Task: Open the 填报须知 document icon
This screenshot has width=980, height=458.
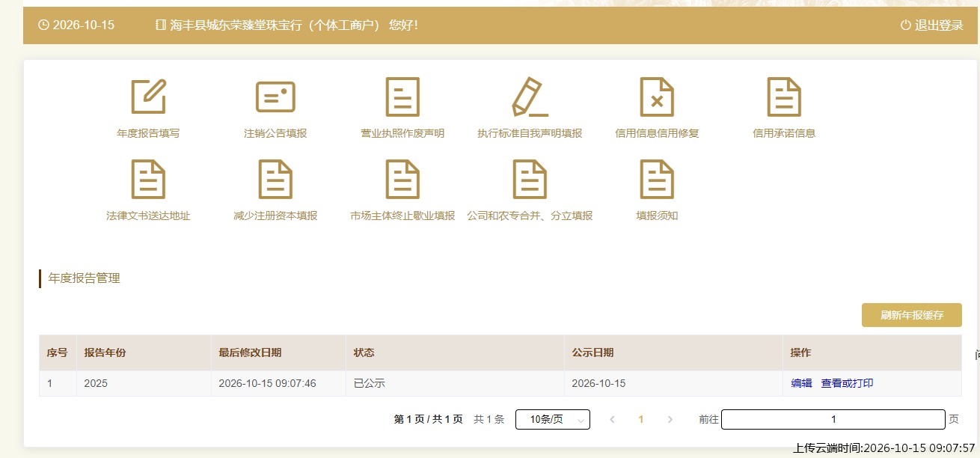Action: (657, 179)
